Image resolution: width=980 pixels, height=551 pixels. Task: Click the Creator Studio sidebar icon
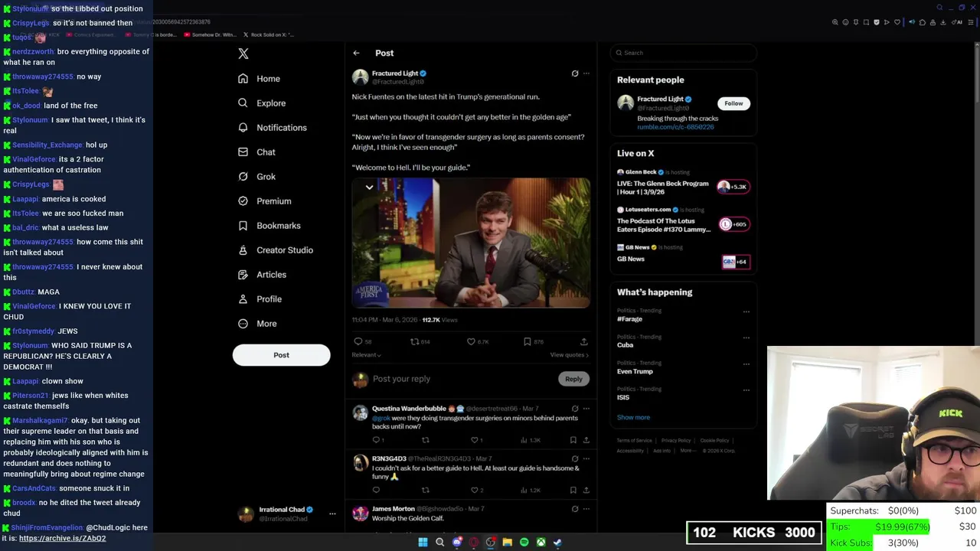click(243, 250)
